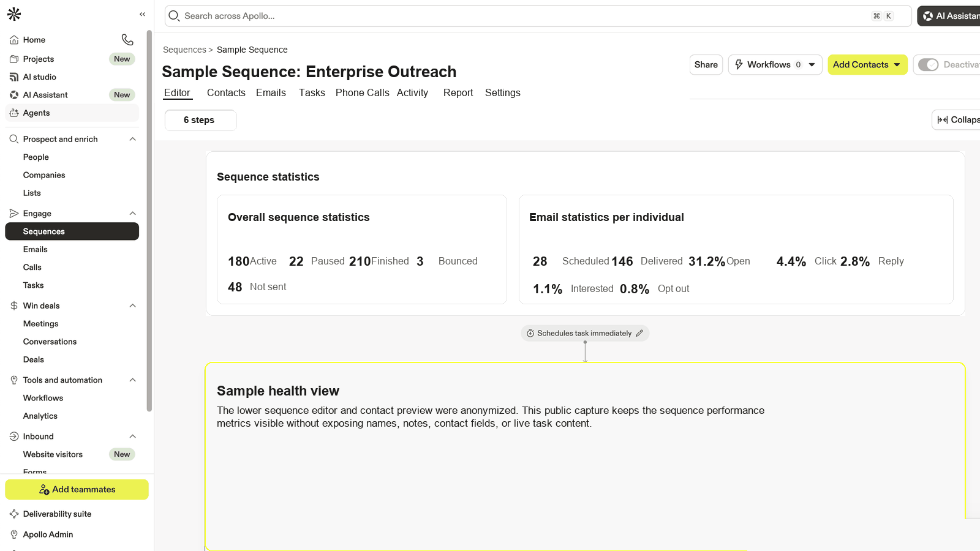Click the sidebar vertical scrollbar
Viewport: 980px width, 551px height.
149,220
